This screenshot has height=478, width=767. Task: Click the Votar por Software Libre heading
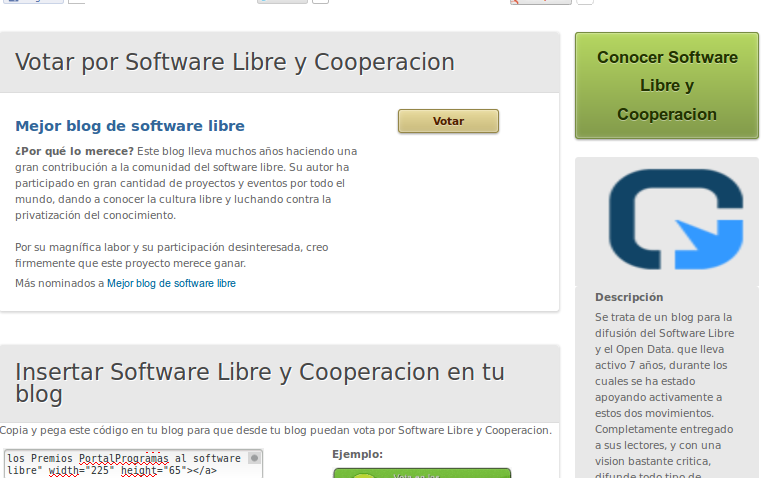tap(235, 63)
